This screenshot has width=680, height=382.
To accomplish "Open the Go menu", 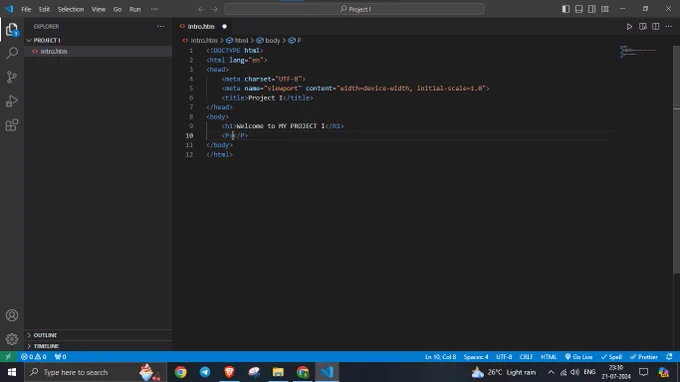I will coord(117,9).
